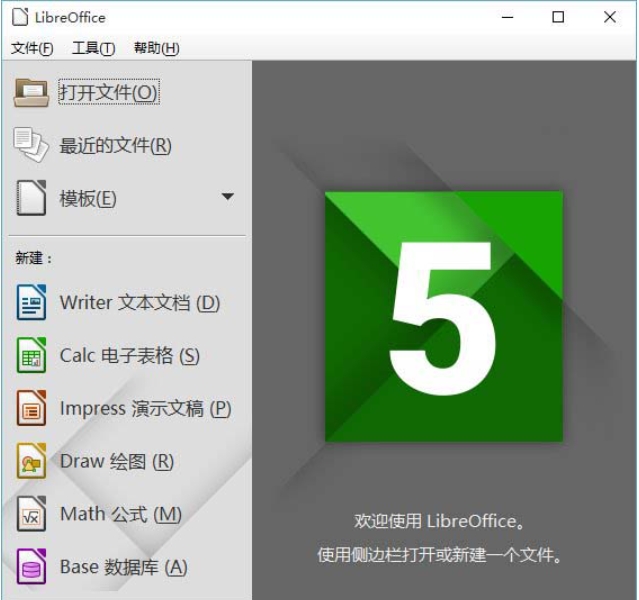
Task: Click 使用侧边栏打开或新建一个文件 text
Action: (x=439, y=555)
